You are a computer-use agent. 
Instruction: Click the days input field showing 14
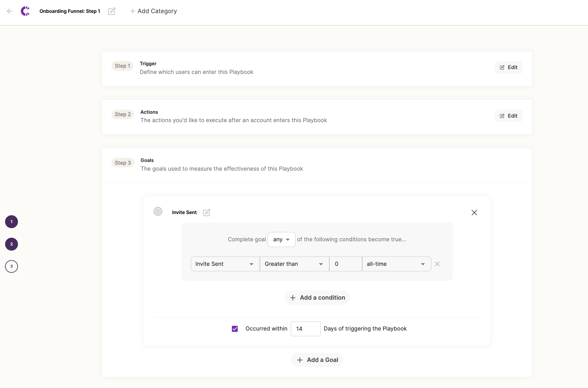pos(305,329)
